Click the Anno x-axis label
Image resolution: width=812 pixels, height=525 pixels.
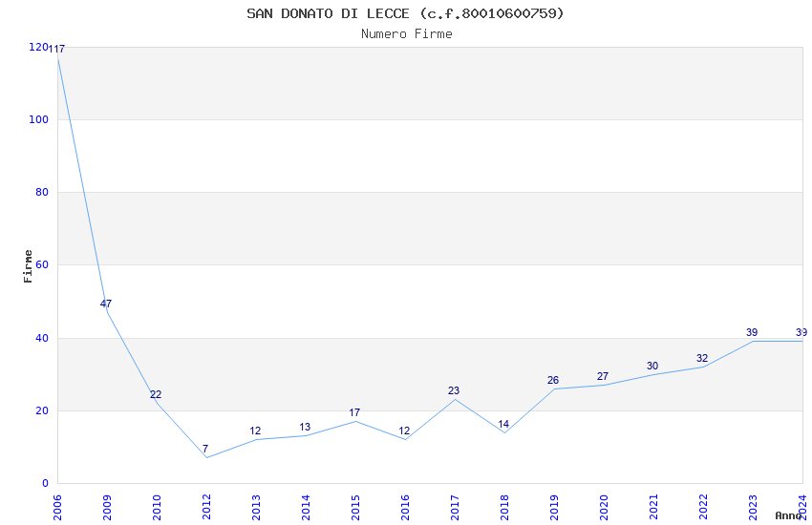788,515
